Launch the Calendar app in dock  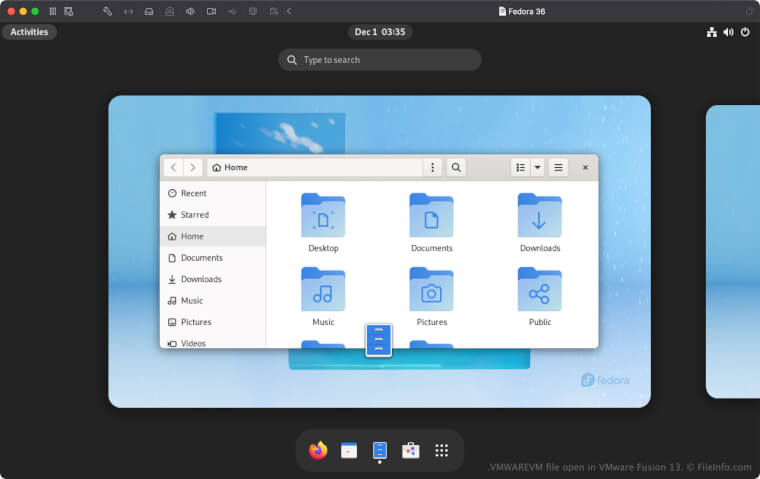click(349, 451)
